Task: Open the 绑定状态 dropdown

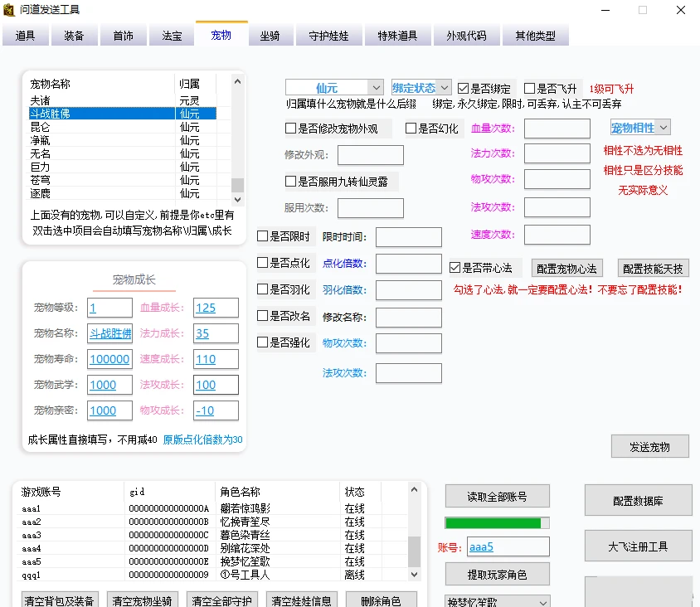Action: pos(420,86)
